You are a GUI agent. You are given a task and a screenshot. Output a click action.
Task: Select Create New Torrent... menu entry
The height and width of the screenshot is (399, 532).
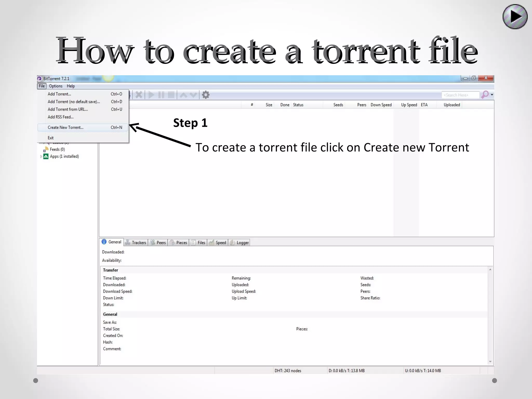[83, 127]
